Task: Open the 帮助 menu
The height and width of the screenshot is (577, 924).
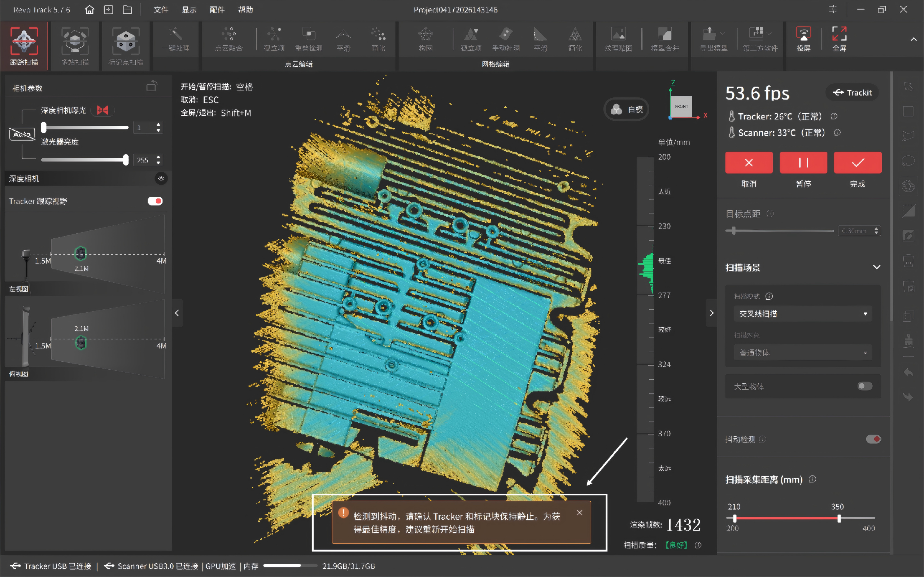Action: [x=245, y=9]
